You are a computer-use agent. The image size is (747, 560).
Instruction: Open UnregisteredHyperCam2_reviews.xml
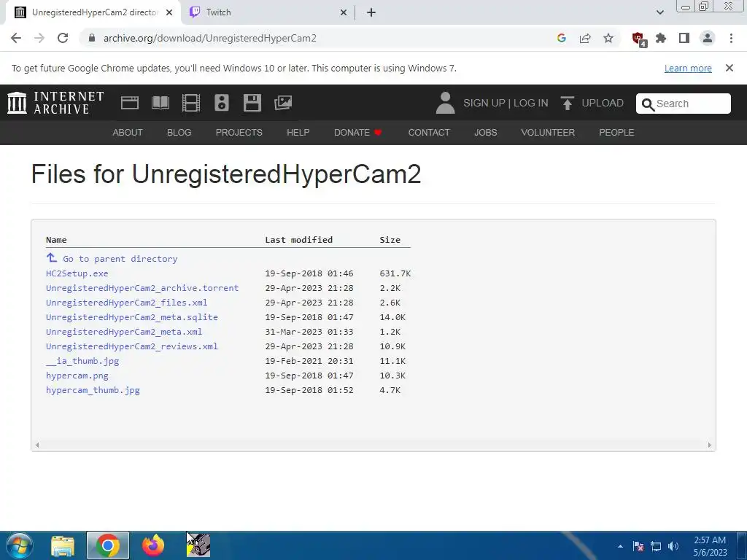point(132,346)
